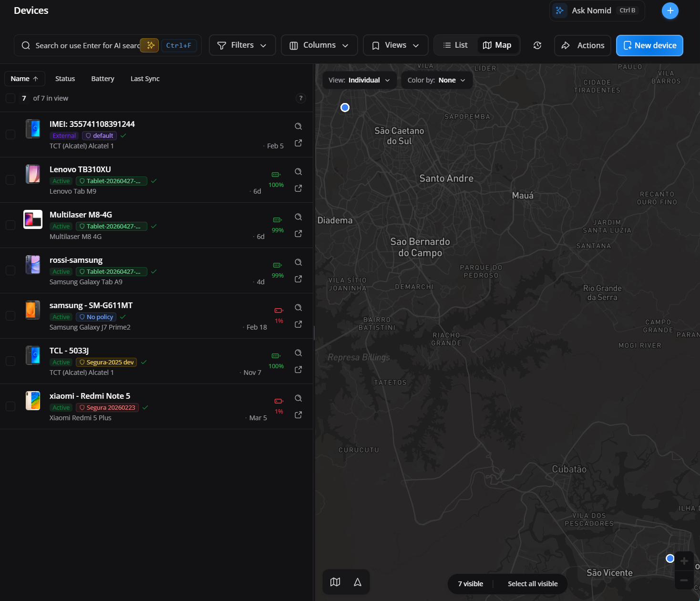The image size is (700, 601).
Task: Open samsung - SM-G611MT external link icon
Action: [298, 324]
